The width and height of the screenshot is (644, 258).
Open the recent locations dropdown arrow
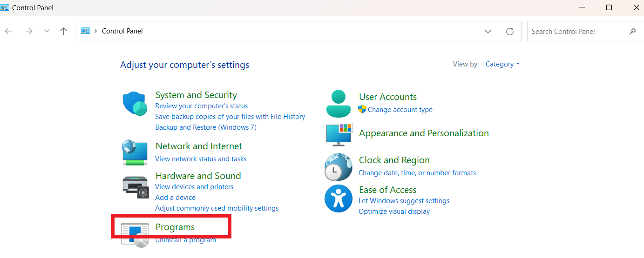(x=47, y=31)
